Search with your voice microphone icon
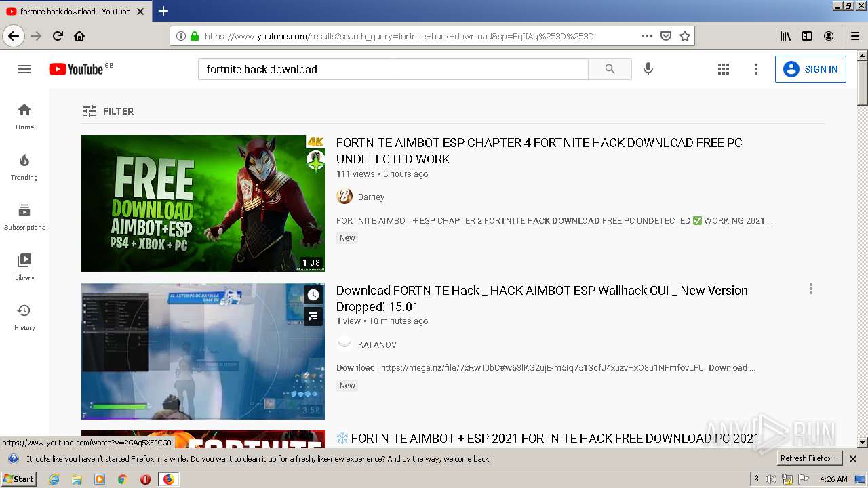868x488 pixels. point(648,69)
